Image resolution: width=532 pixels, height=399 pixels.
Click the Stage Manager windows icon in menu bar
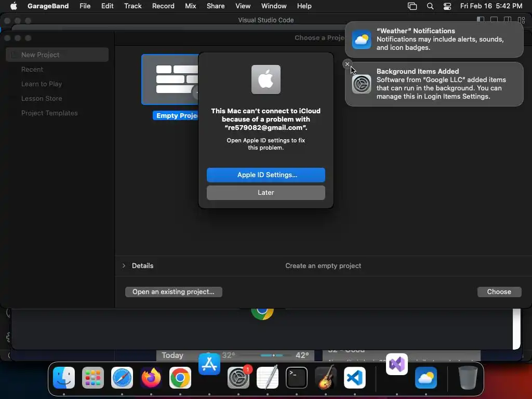[412, 6]
